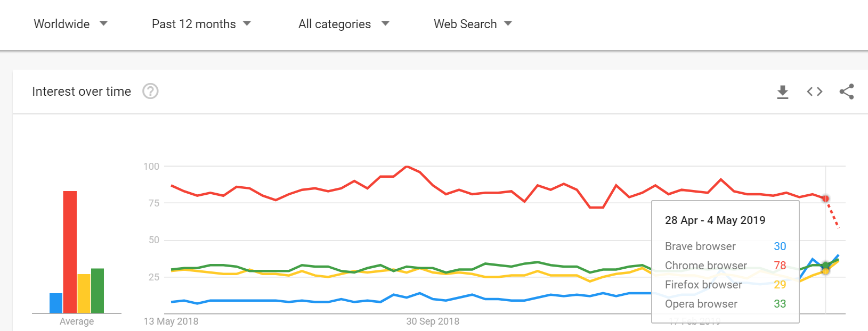Open help for Interest over time
Viewport: 868px width, 331px height.
point(150,92)
